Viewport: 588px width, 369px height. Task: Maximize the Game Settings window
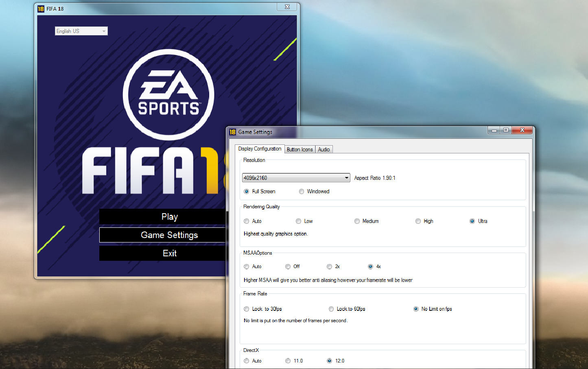(506, 130)
